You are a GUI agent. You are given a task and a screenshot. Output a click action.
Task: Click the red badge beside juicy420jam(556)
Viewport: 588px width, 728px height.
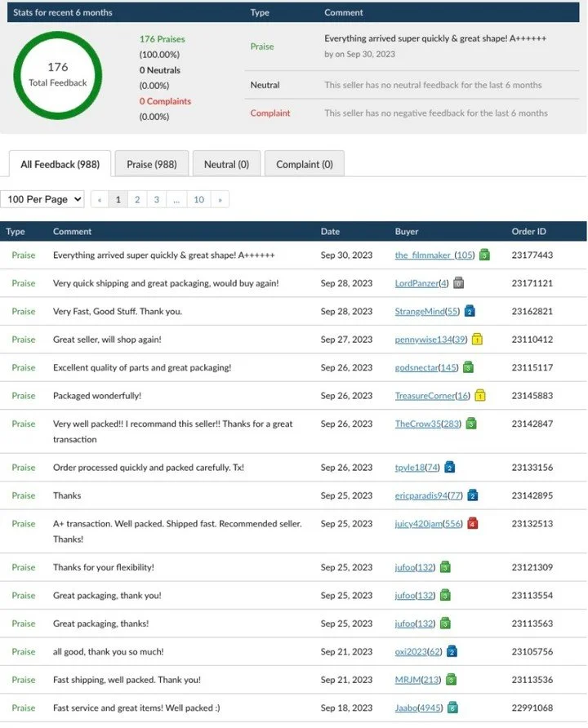pyautogui.click(x=472, y=523)
